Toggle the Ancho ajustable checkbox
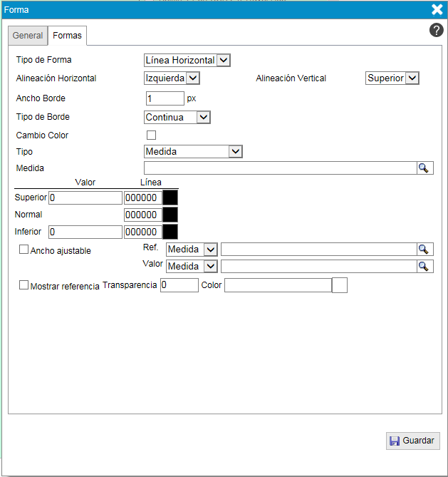The height and width of the screenshot is (477, 448). point(24,250)
